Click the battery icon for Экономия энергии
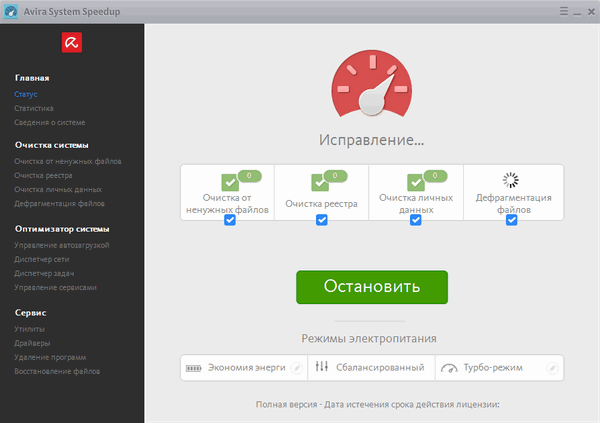Viewport: 600px width, 423px height. [x=193, y=368]
